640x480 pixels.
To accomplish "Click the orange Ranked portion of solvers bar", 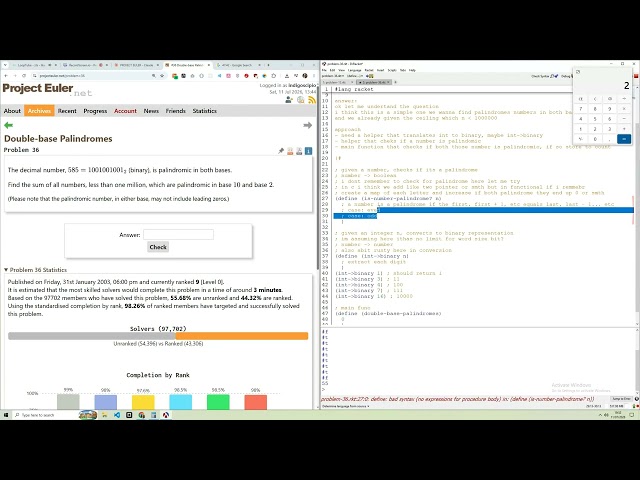I will click(x=242, y=336).
